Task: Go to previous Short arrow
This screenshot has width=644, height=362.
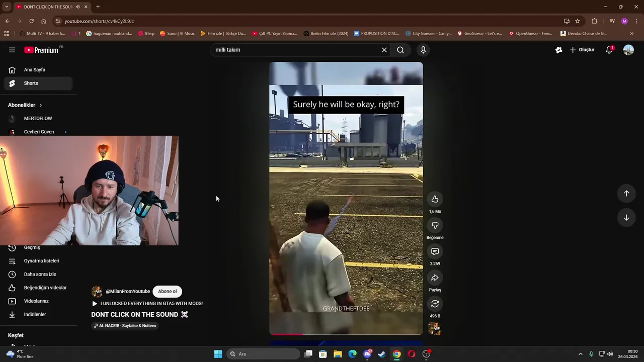Action: point(626,193)
